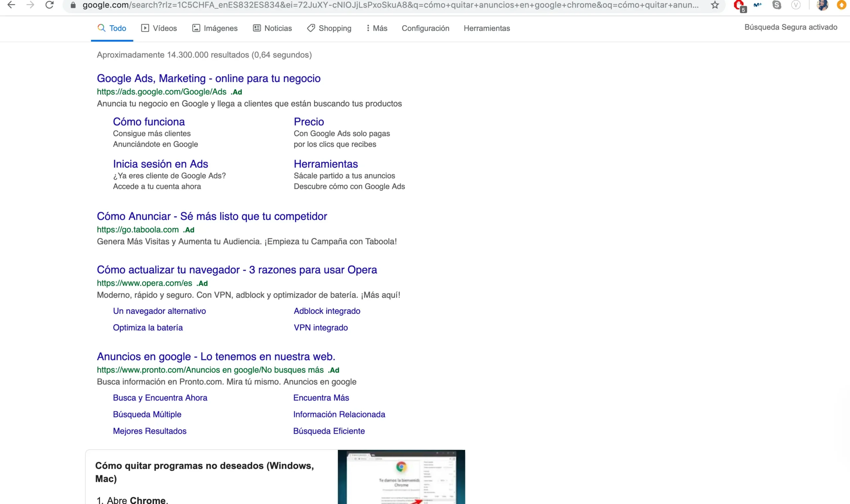Open the Configuración menu

pyautogui.click(x=425, y=28)
